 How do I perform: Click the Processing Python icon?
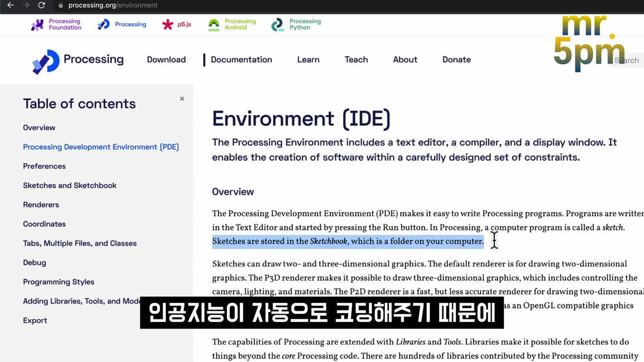[277, 25]
